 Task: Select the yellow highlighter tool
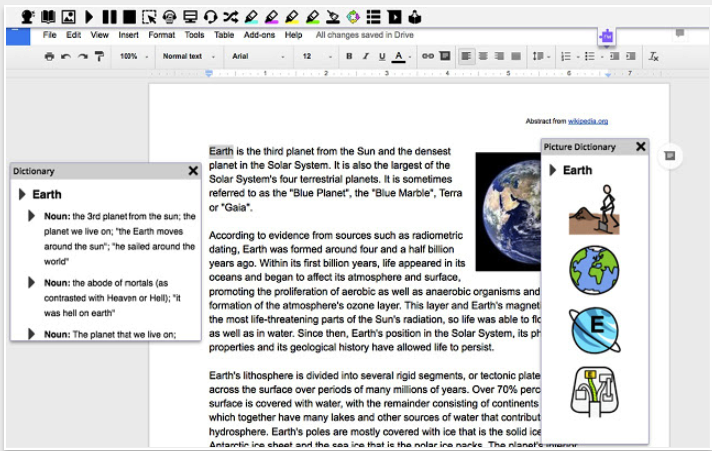291,16
